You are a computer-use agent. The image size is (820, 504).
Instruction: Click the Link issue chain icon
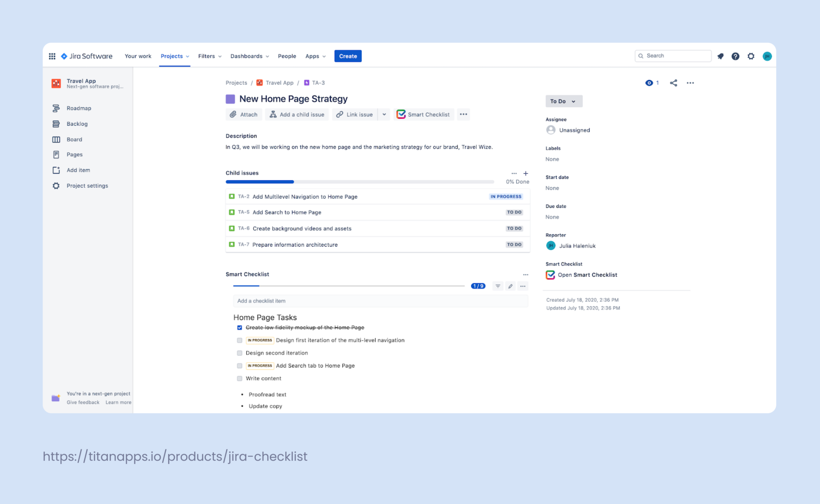click(x=340, y=114)
